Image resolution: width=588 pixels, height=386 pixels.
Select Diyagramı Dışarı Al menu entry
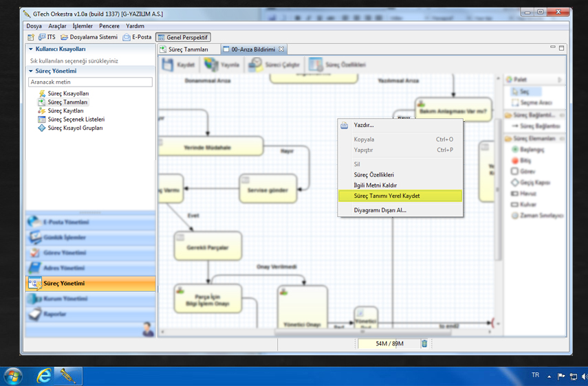(x=380, y=210)
